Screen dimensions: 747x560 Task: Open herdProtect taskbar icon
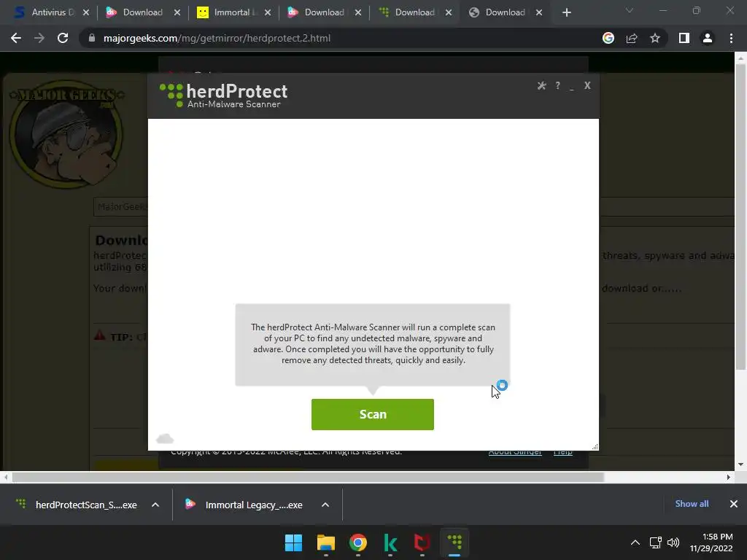pos(454,542)
